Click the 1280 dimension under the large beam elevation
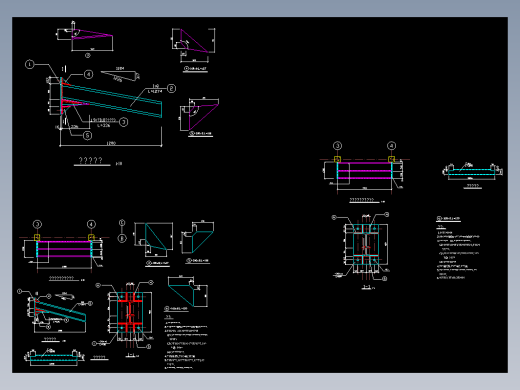Screen dimensions: 520x390 (x=111, y=143)
